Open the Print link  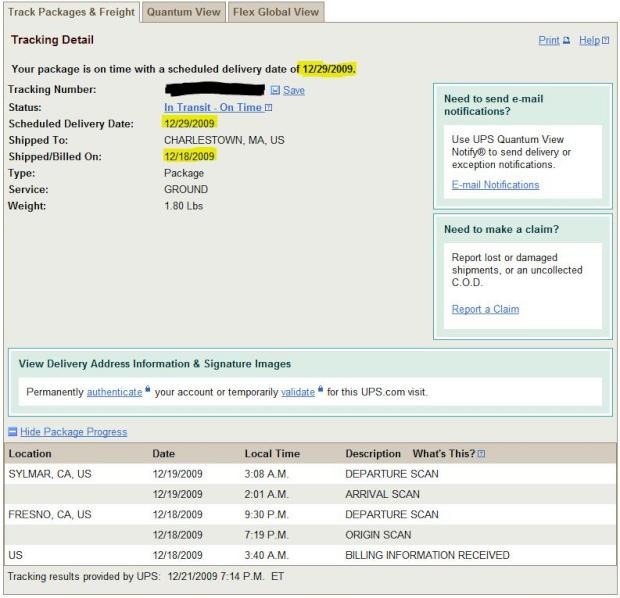pos(548,41)
